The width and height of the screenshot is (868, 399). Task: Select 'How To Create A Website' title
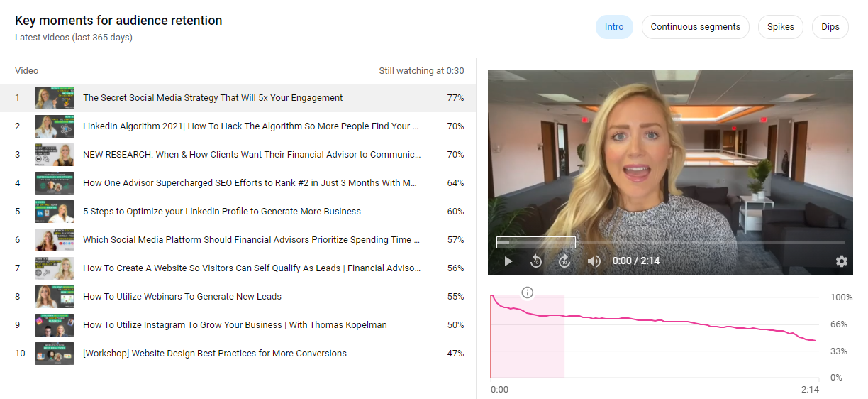click(x=252, y=268)
